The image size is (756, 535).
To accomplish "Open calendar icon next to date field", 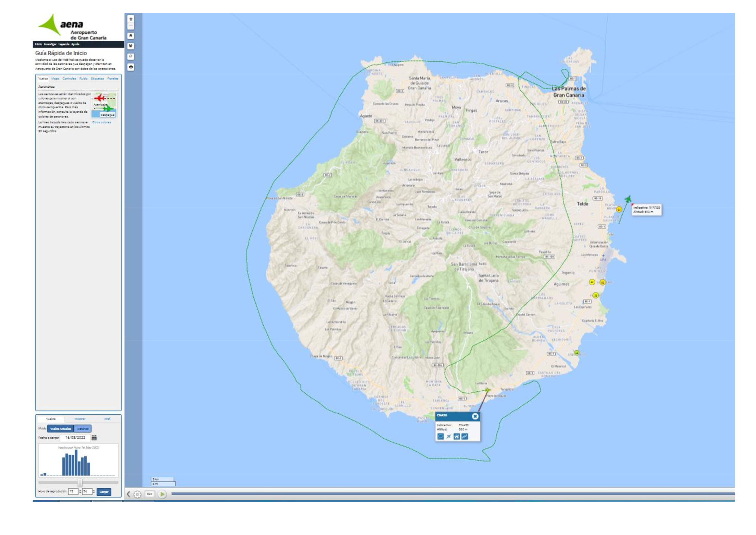I will (x=94, y=438).
